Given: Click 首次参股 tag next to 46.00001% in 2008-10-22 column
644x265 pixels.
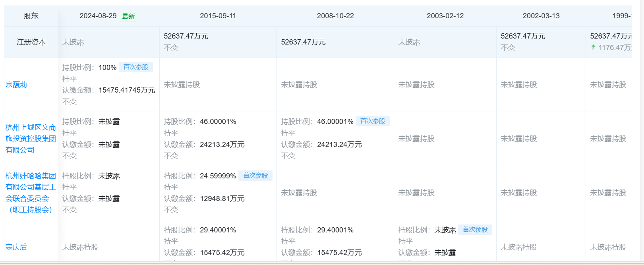Looking at the screenshot, I should coord(373,121).
